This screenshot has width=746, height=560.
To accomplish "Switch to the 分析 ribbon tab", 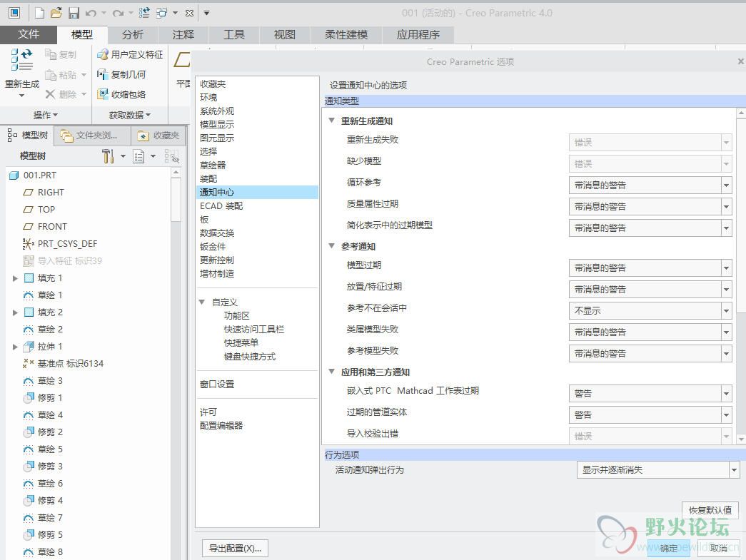I will [133, 35].
